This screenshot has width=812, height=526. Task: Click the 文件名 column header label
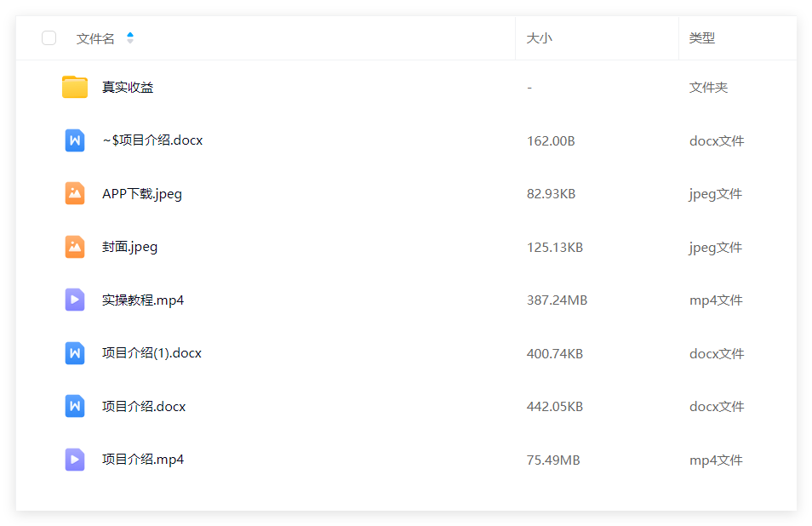tap(95, 38)
